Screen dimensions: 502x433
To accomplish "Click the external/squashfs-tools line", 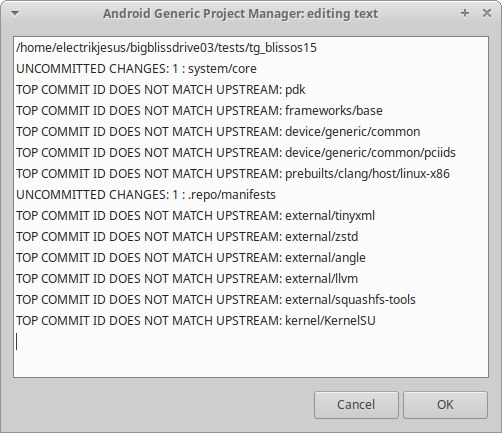I will pos(216,300).
